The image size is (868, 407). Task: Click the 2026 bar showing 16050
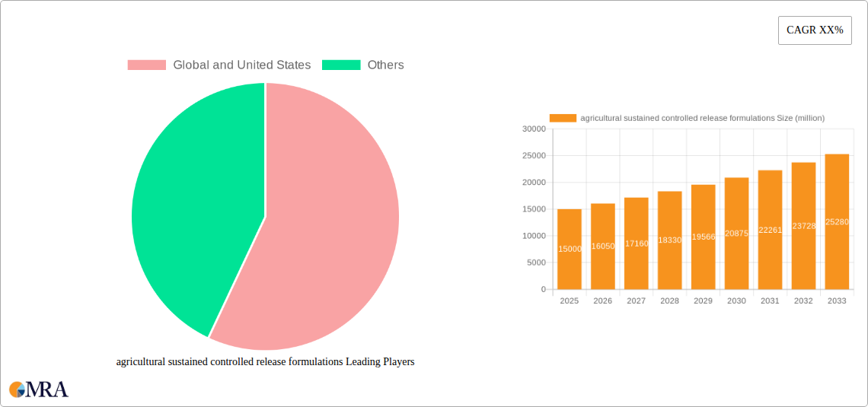[603, 246]
